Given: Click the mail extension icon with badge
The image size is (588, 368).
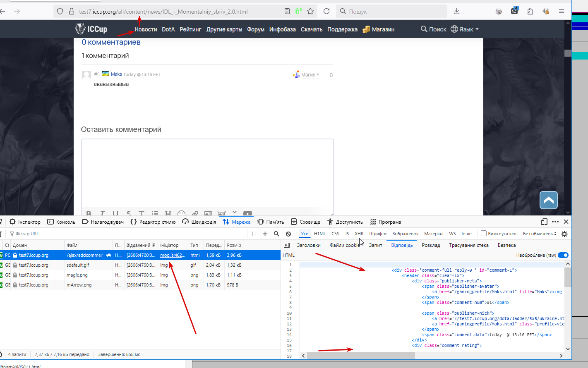Looking at the screenshot, I should coord(514,11).
